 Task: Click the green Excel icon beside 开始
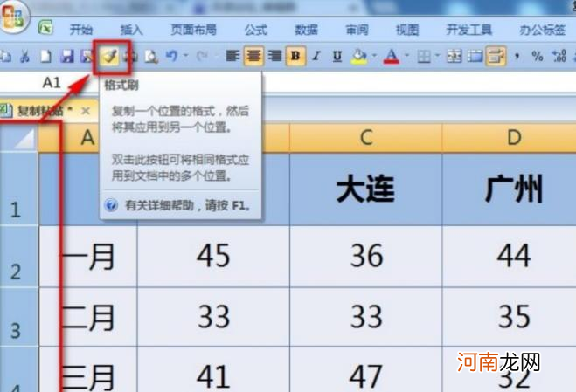(x=45, y=28)
